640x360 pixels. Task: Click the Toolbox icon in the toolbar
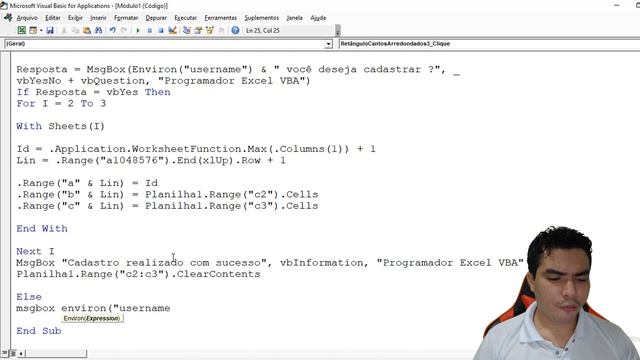tap(221, 30)
